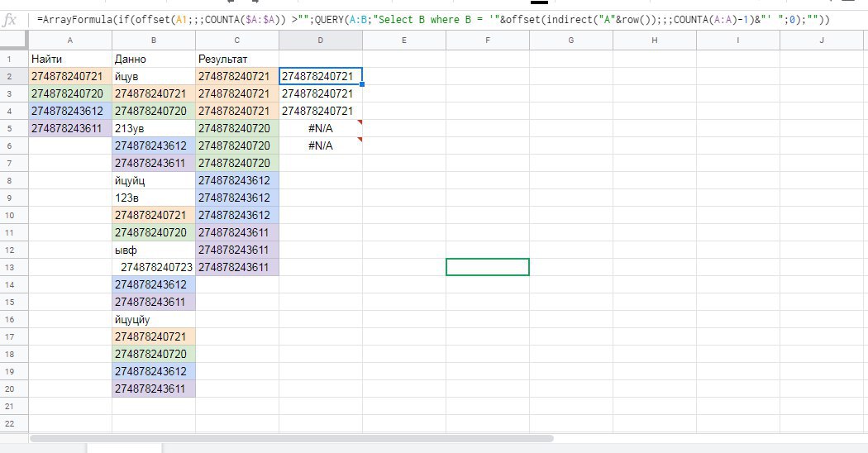Select cell with text 'йцув'
The width and height of the screenshot is (868, 453).
point(153,76)
